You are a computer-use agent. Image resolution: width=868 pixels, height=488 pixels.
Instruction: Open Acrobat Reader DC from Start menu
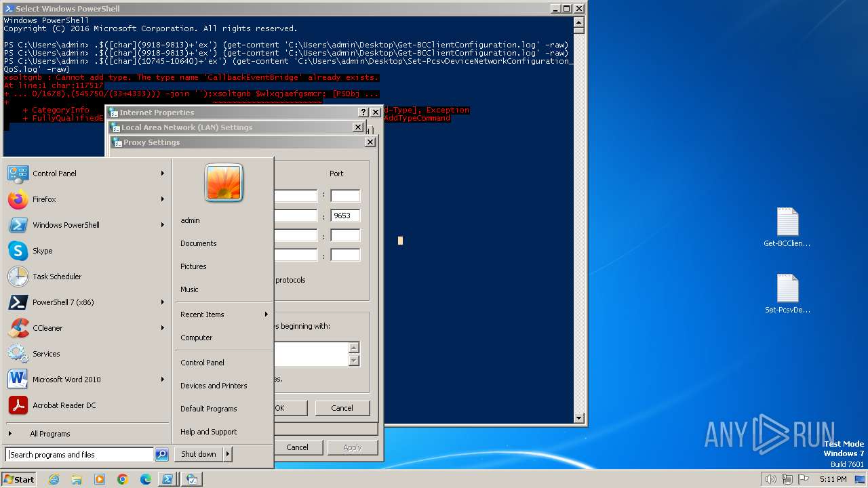(86, 405)
